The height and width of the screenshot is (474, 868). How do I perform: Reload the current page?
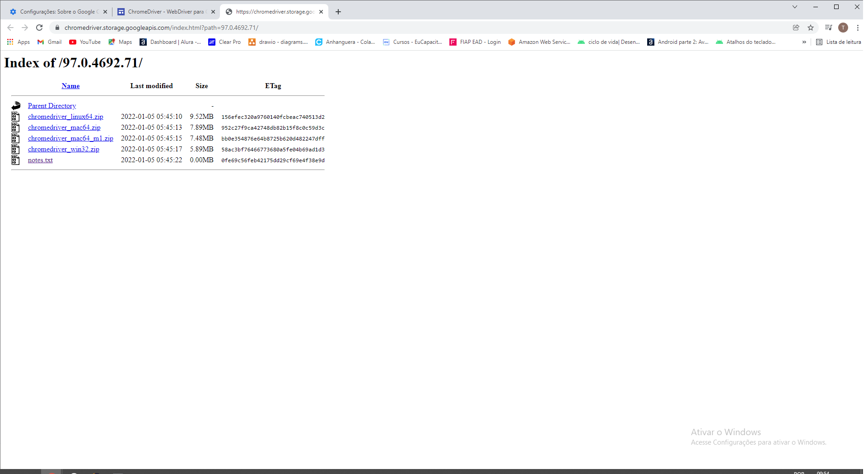(39, 28)
